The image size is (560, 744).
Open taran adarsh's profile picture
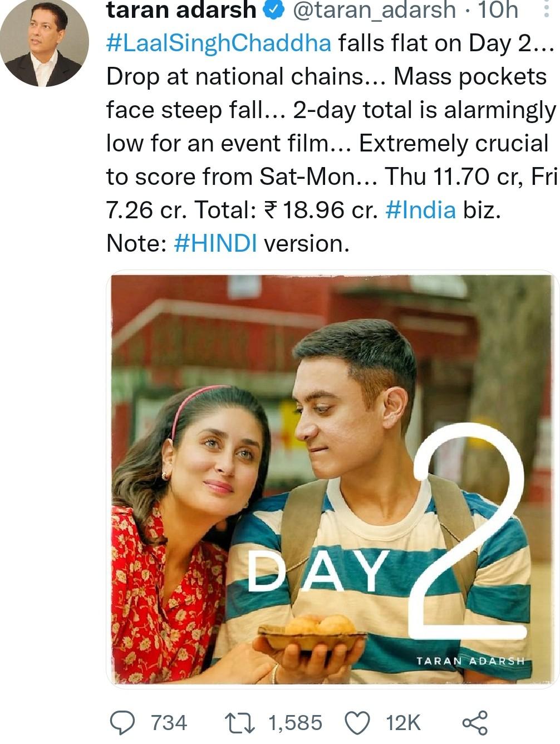coord(45,42)
